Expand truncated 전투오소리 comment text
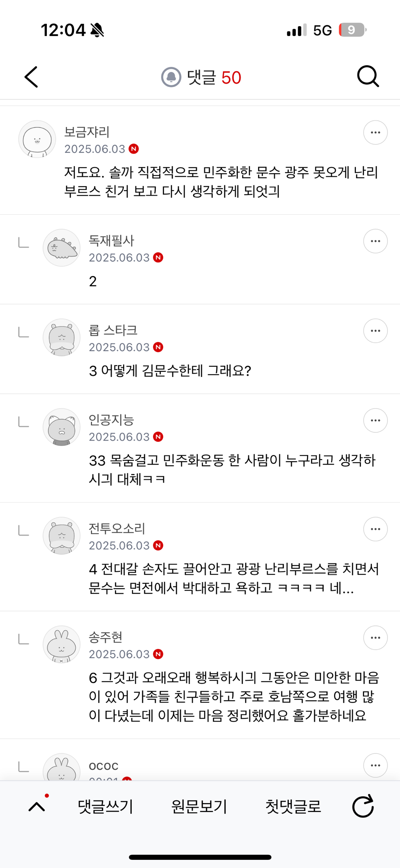 pos(234,579)
